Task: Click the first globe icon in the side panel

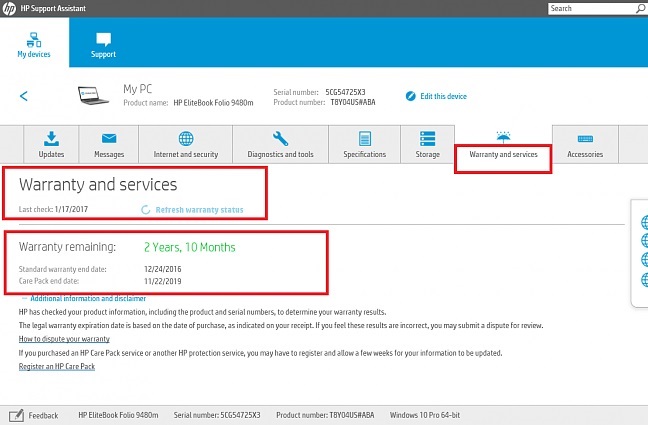Action: tap(644, 222)
